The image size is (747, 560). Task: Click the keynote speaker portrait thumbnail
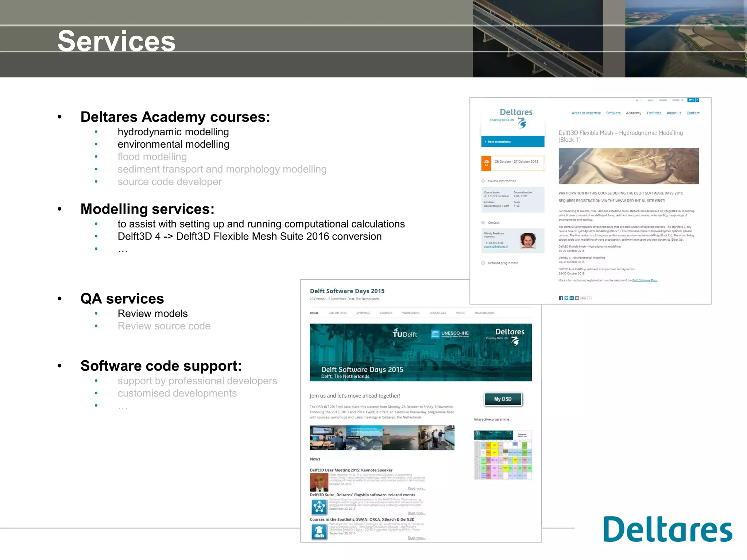[319, 482]
